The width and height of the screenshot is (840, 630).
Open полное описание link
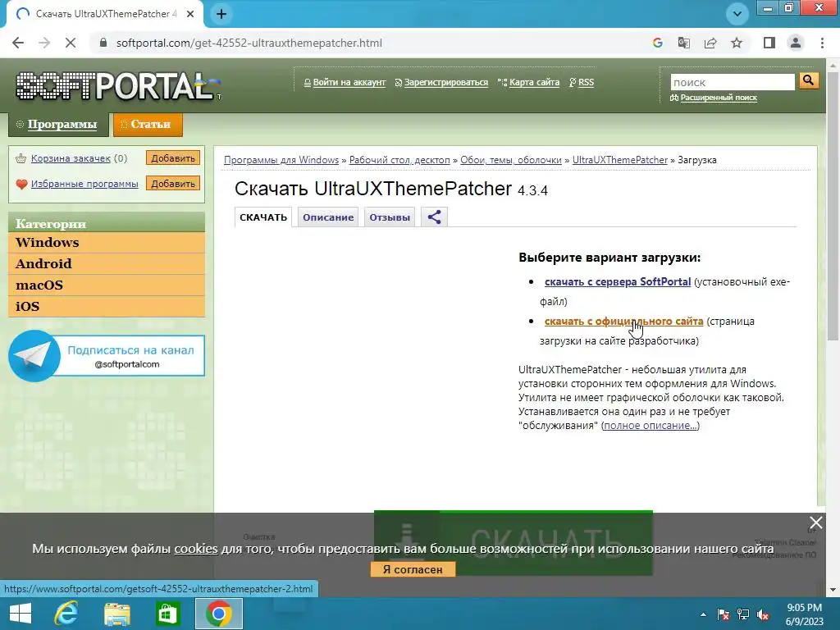[x=651, y=426]
